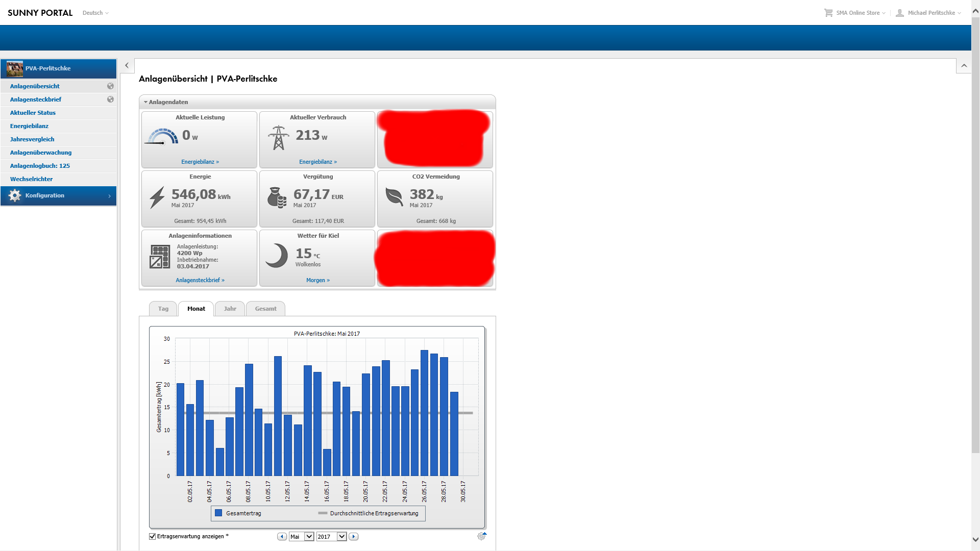Click the next month arrow button

pos(353,537)
